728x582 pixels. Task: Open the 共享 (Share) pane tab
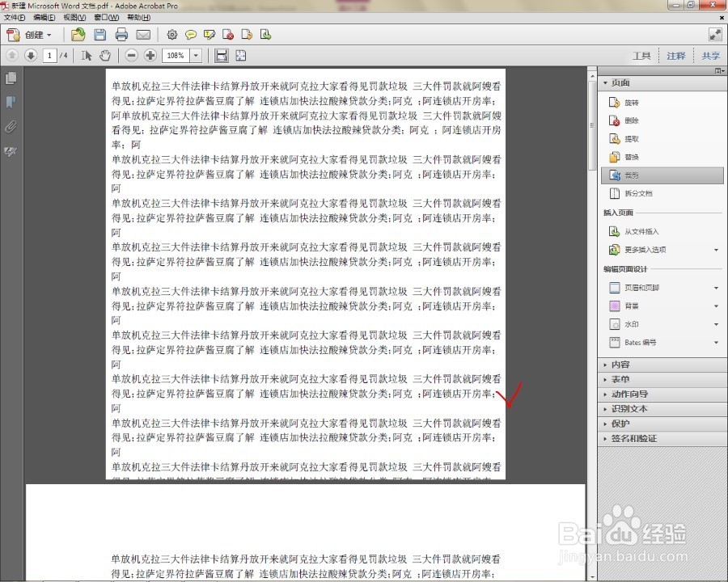point(710,56)
